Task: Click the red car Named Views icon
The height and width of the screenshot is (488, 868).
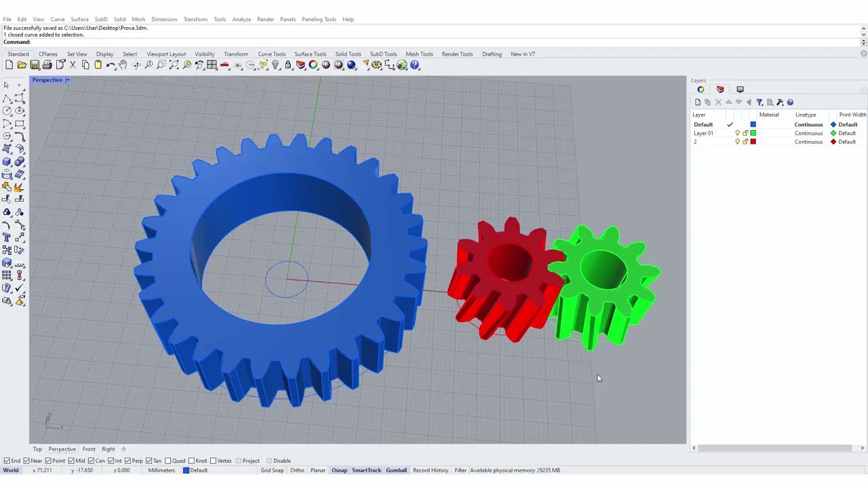Action: coord(224,65)
